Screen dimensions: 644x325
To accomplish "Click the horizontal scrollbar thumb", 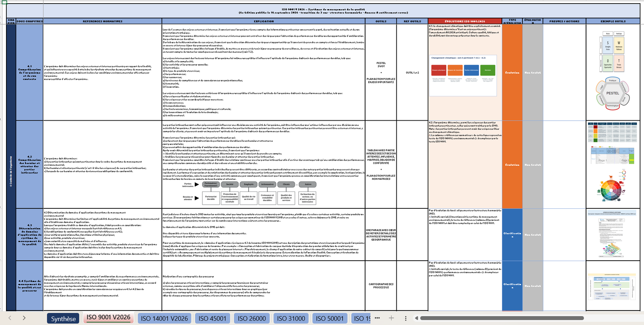I will tap(502, 318).
